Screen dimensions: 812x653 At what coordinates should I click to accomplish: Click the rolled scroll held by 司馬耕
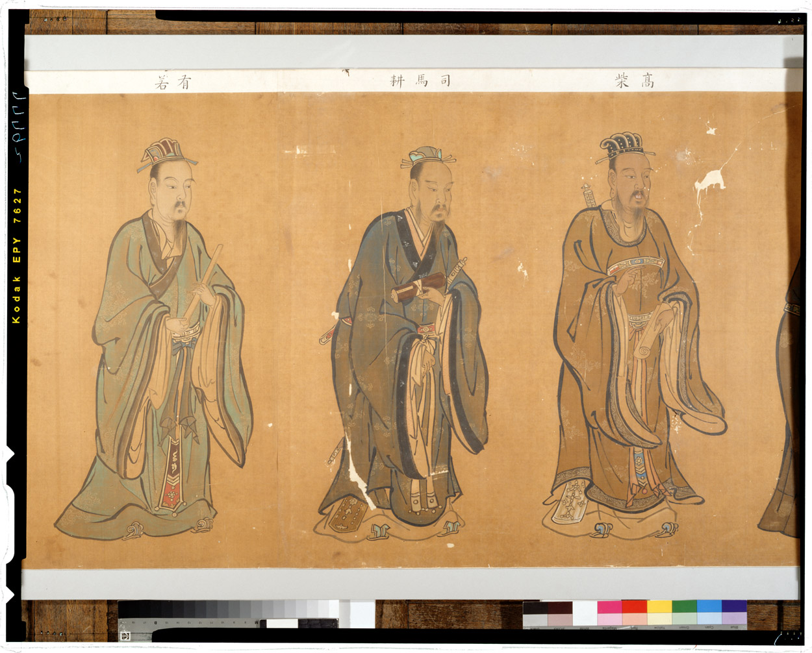click(x=420, y=288)
